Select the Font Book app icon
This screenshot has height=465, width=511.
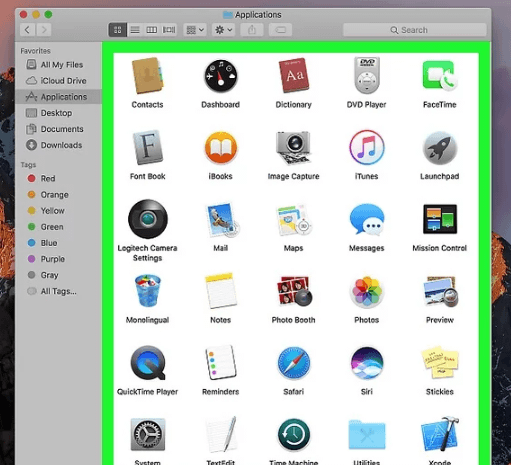pyautogui.click(x=148, y=147)
